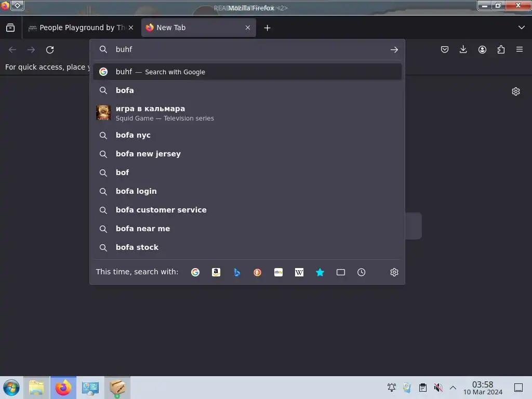Open the Extensions panel
The image size is (532, 399).
click(501, 49)
